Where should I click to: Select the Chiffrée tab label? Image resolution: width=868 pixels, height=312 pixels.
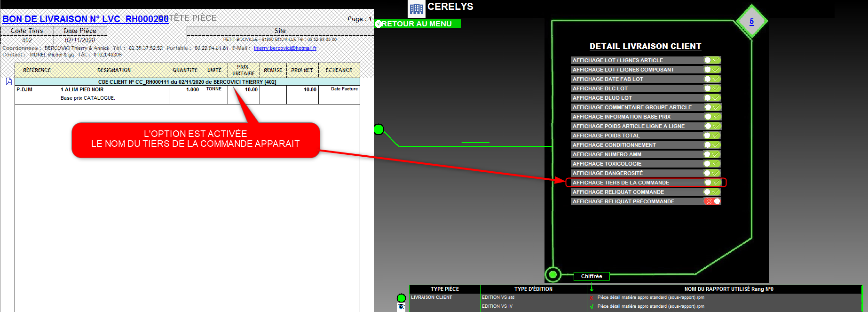[x=592, y=276]
